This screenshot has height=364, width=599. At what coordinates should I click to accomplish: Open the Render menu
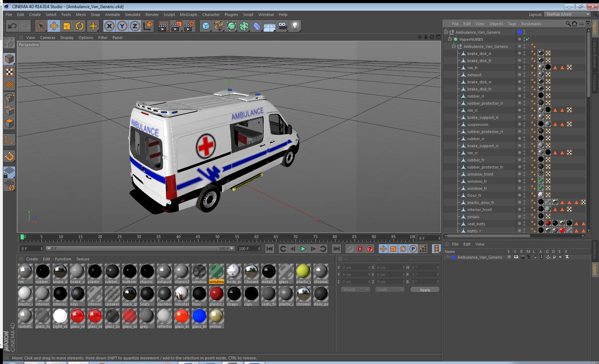[x=152, y=15]
